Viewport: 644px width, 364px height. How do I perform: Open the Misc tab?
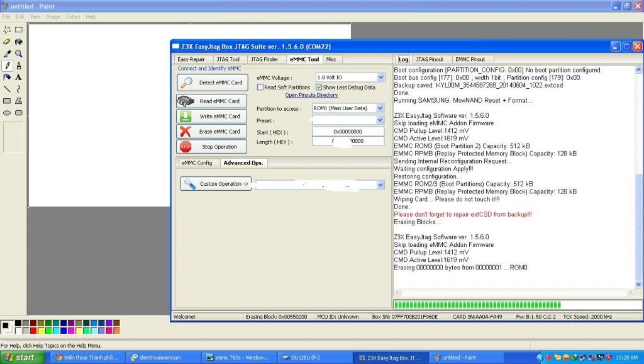(331, 59)
